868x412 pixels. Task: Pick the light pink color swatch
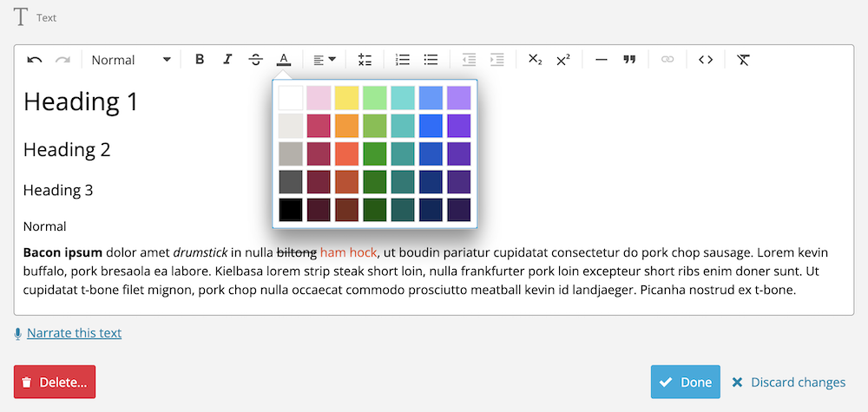[319, 98]
